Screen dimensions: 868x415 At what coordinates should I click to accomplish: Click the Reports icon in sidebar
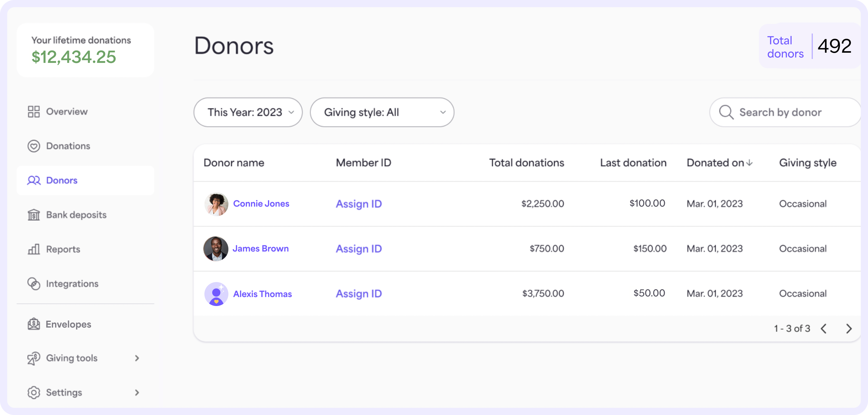pyautogui.click(x=34, y=249)
